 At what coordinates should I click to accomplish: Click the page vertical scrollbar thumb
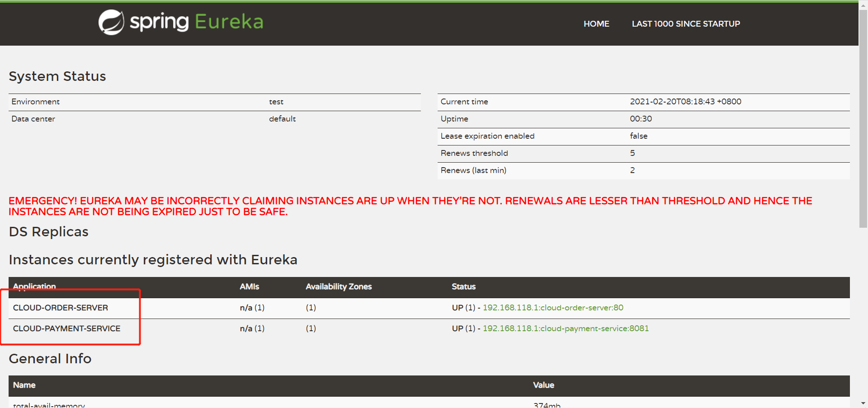[x=863, y=118]
